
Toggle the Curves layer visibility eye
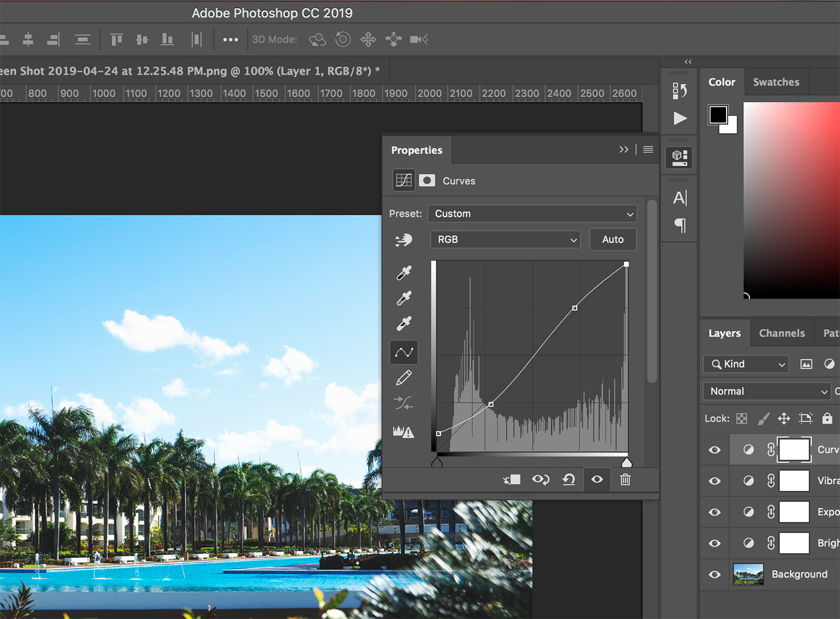(x=714, y=449)
